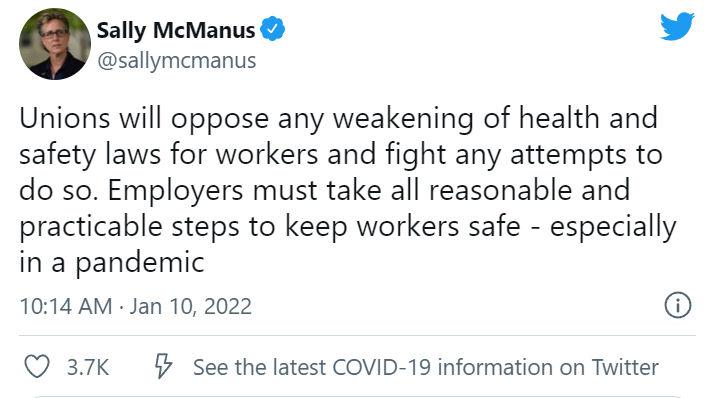Click 'pandemic' at the tweet's end

point(139,264)
